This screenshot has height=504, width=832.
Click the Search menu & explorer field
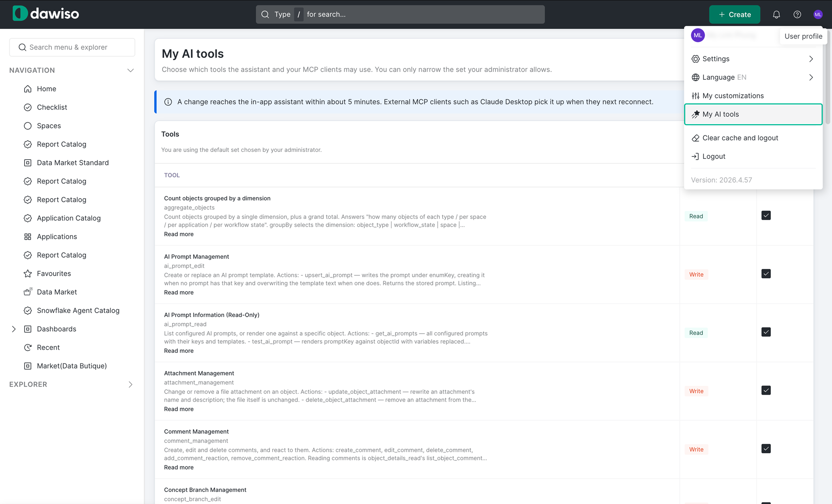click(72, 47)
